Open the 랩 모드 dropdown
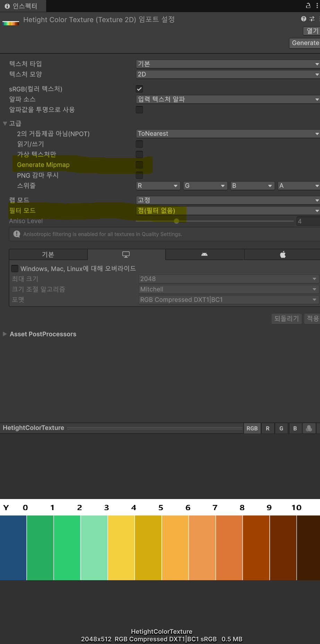 tap(228, 200)
